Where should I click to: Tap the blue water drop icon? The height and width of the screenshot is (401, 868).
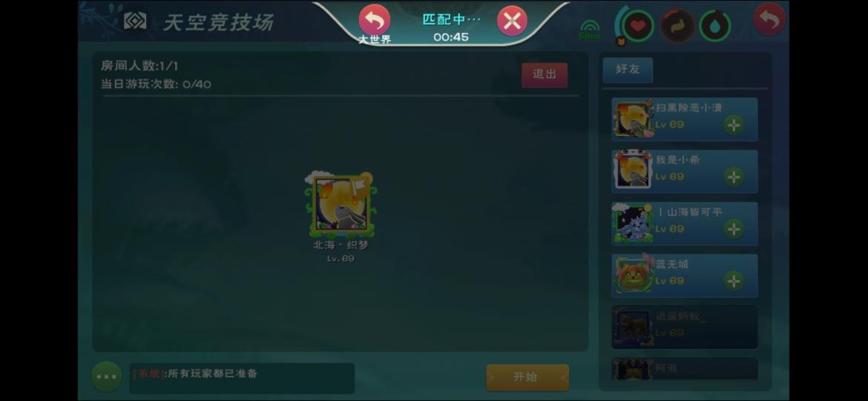point(715,25)
